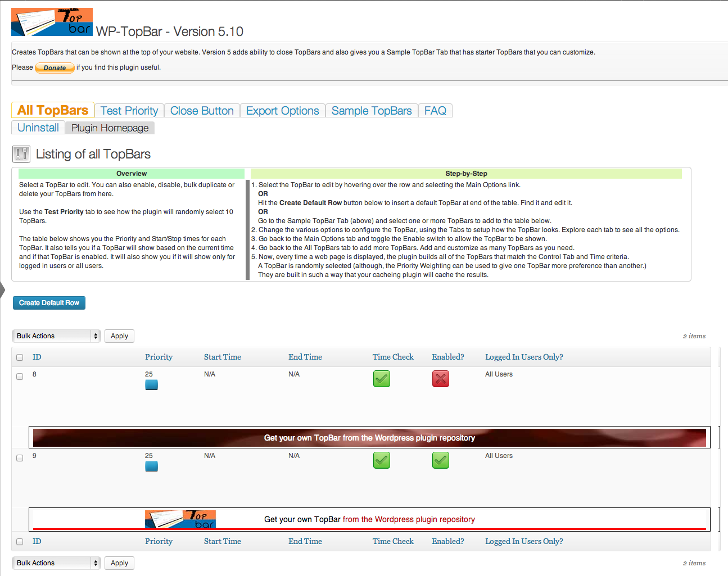The image size is (728, 576).
Task: Click the ID value 9 in the table
Action: pos(34,456)
